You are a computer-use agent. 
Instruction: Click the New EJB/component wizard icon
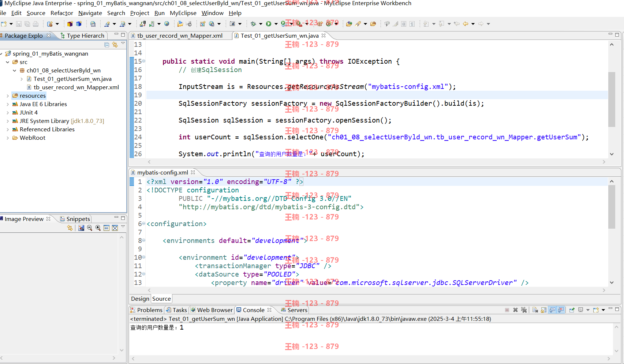tap(50, 24)
